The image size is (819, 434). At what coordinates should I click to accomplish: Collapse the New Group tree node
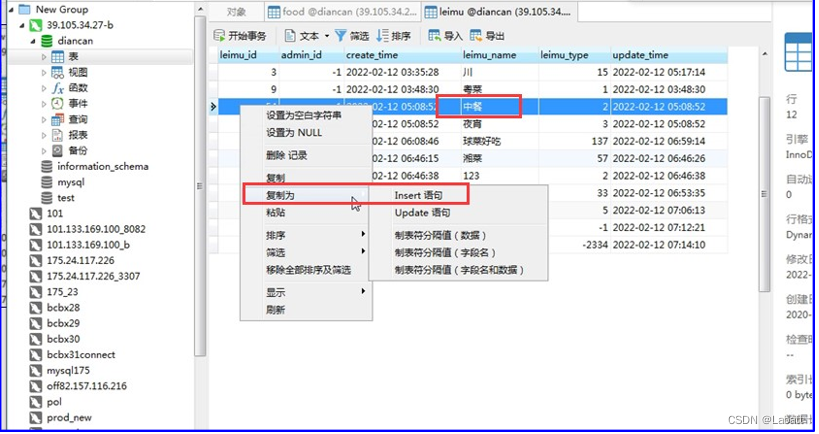(10, 9)
